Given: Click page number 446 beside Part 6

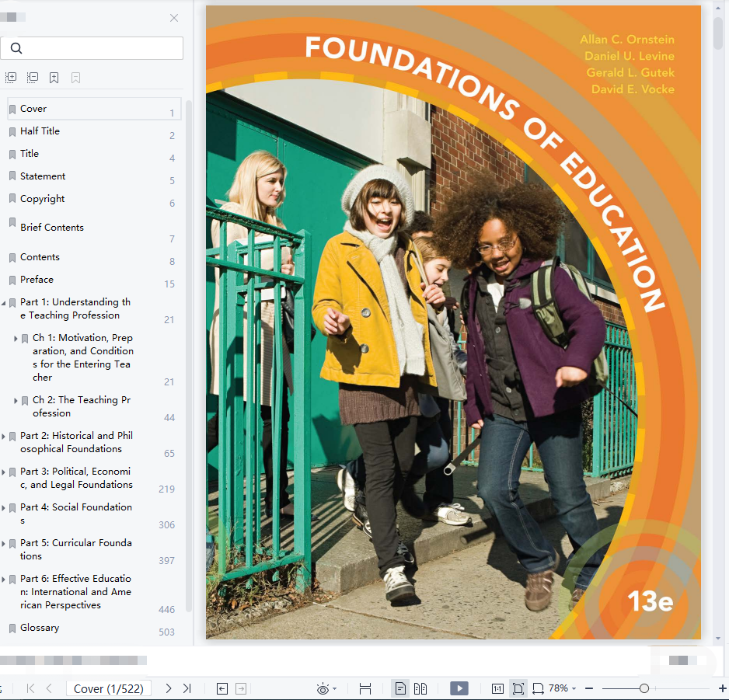Looking at the screenshot, I should coord(166,609).
